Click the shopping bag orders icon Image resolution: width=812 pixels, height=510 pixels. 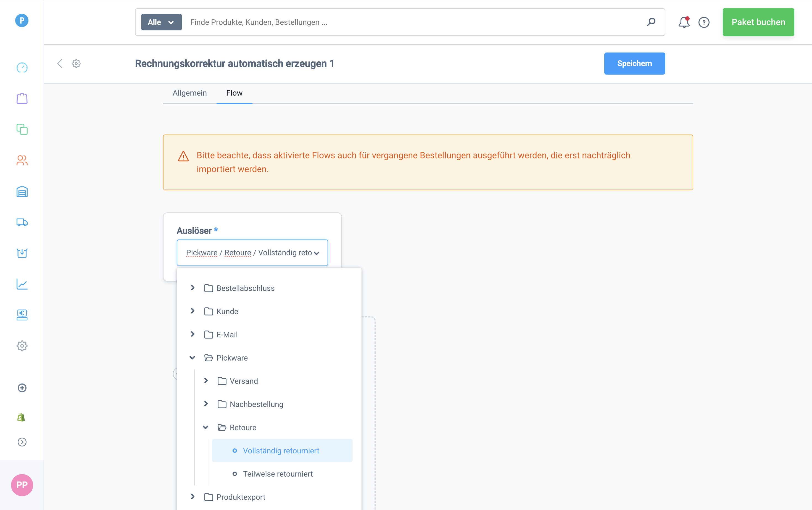pyautogui.click(x=22, y=99)
